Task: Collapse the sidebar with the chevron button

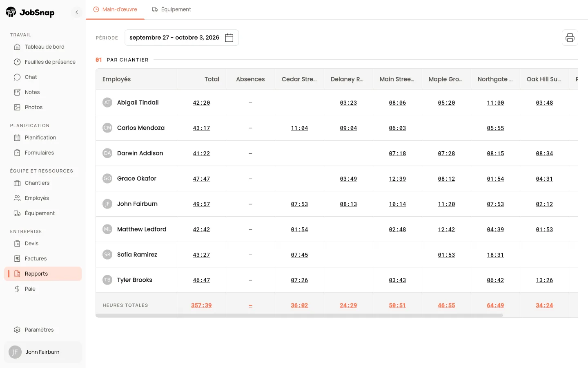Action: pyautogui.click(x=77, y=12)
